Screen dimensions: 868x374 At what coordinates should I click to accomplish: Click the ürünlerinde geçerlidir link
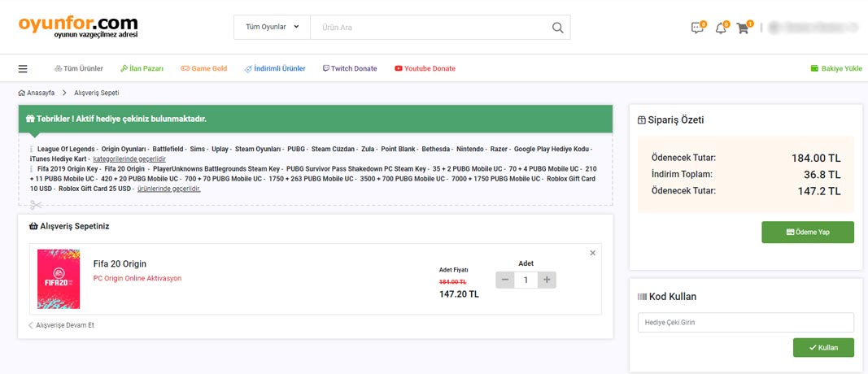169,189
